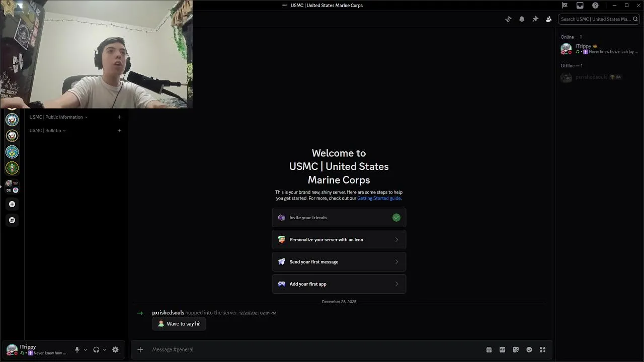Viewport: 644px width, 362px height.
Task: Toggle headphones deafen in user panel
Action: point(96,349)
